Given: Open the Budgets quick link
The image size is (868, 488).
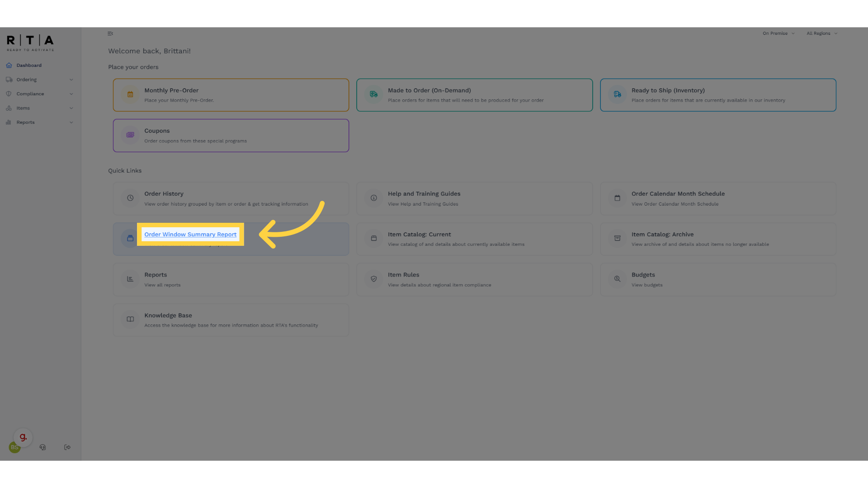Looking at the screenshot, I should (643, 275).
